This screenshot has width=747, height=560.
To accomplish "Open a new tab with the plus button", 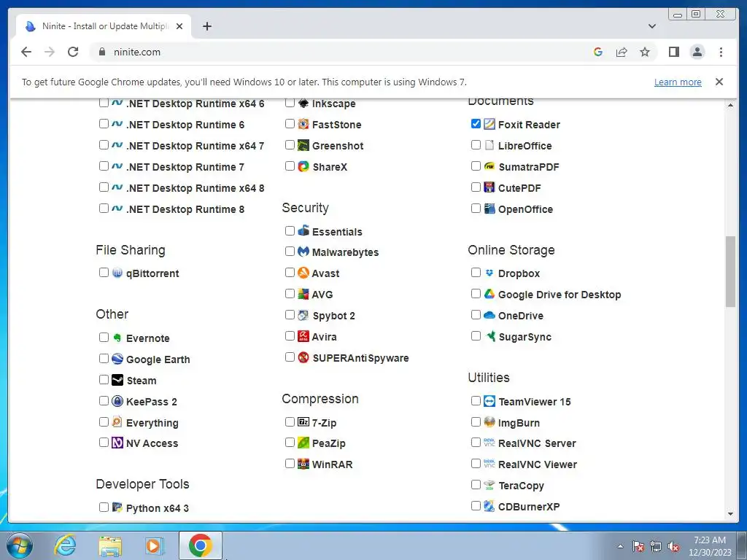I will [x=206, y=26].
